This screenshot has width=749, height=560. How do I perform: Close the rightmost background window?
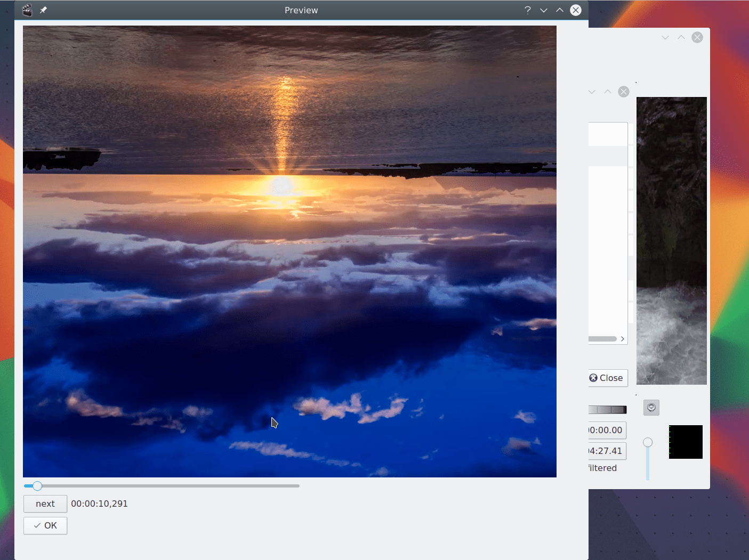(x=697, y=37)
